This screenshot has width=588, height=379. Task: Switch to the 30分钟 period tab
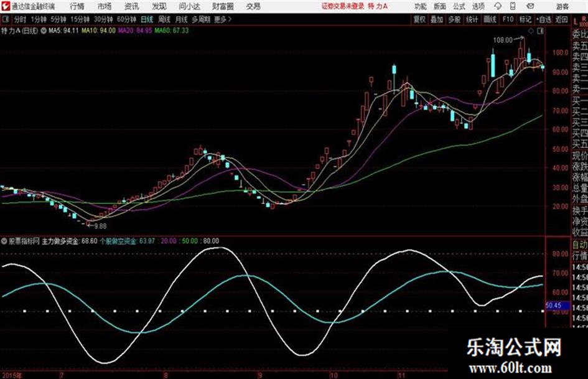coord(103,19)
